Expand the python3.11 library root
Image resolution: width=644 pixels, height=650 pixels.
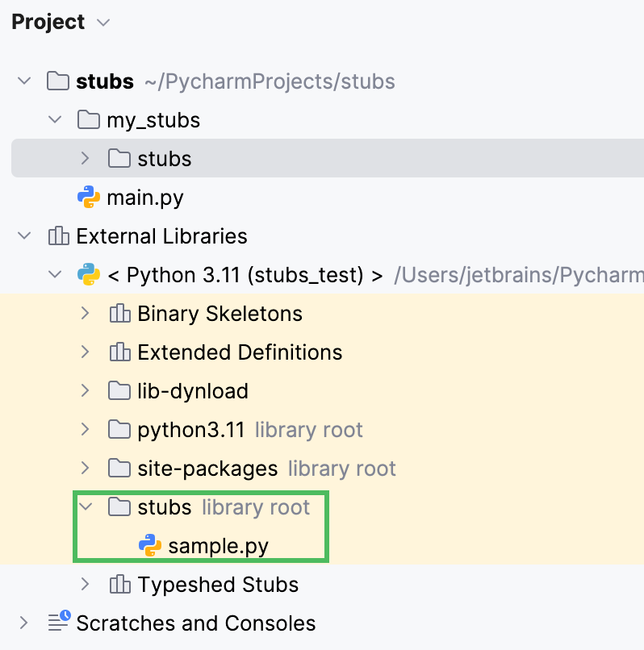coord(86,429)
